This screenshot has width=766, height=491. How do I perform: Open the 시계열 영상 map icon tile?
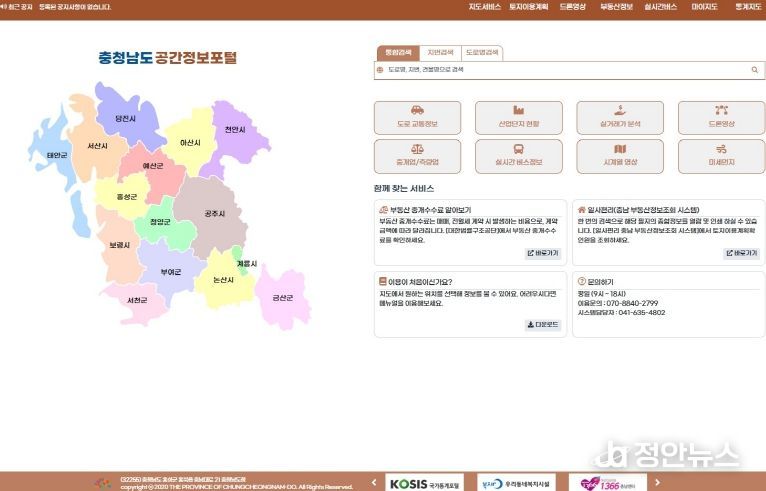(x=620, y=156)
